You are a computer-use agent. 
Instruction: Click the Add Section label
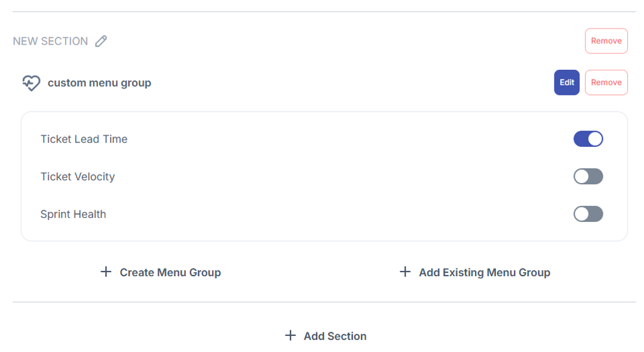(x=335, y=336)
